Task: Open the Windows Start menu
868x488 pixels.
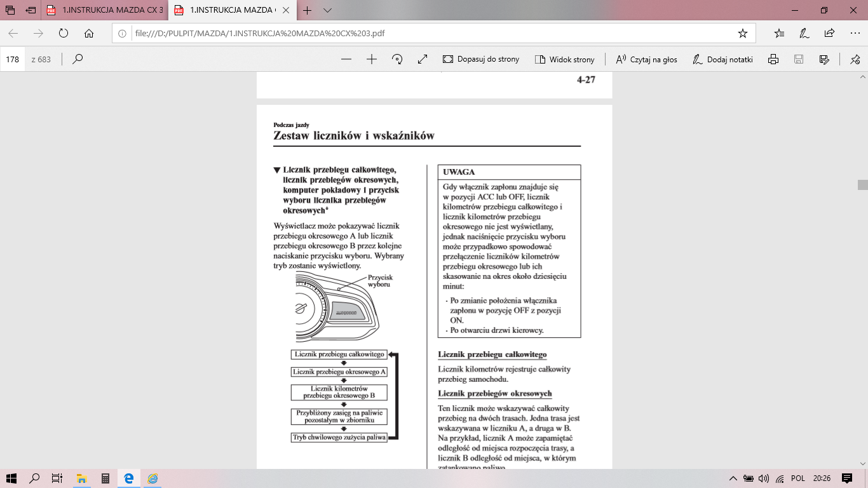Action: (x=11, y=478)
